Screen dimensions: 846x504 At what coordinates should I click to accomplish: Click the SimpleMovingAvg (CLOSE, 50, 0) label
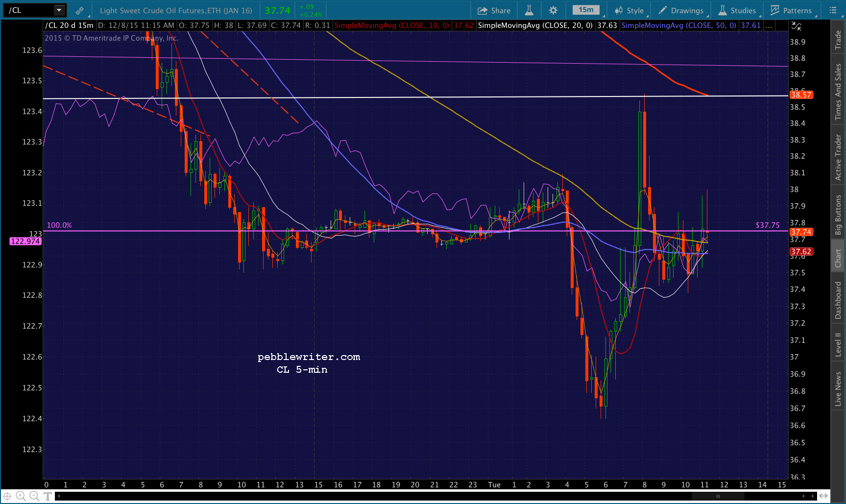(678, 25)
